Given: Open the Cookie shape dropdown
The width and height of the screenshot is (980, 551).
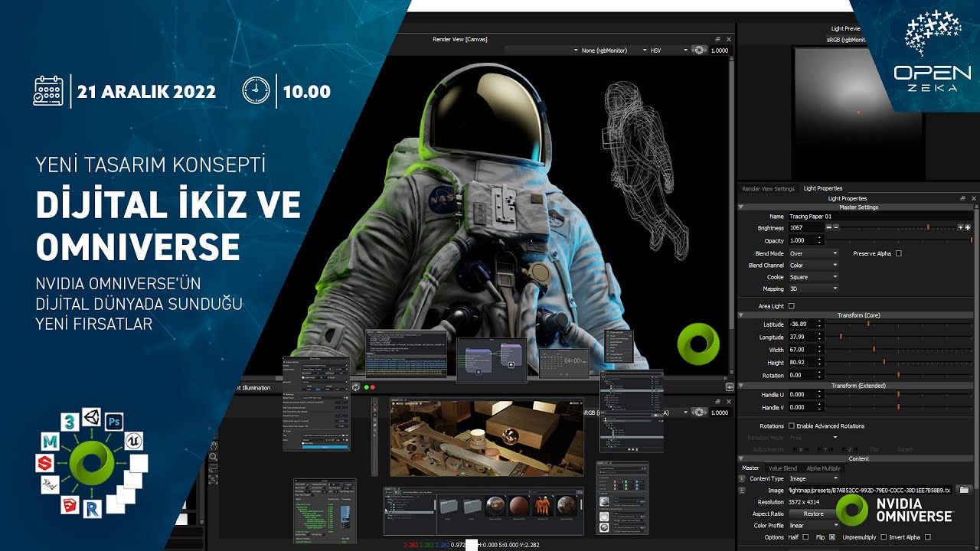Looking at the screenshot, I should pos(813,277).
